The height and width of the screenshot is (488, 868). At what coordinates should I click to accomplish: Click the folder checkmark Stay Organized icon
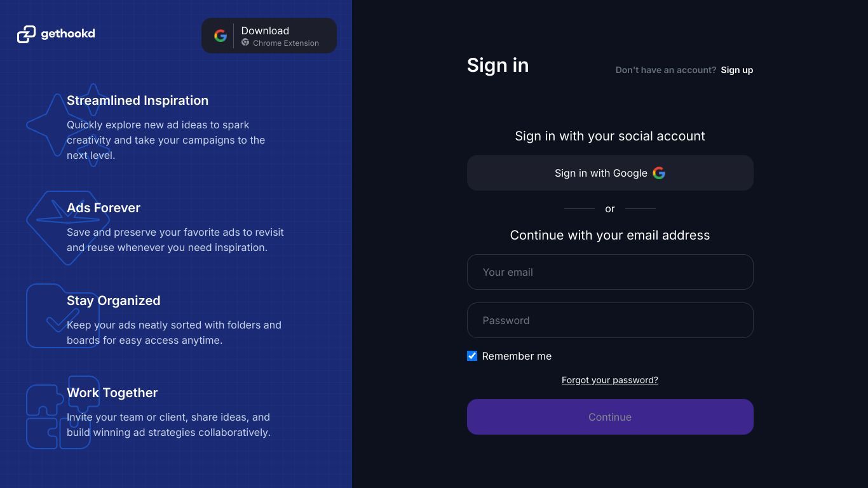[x=63, y=316]
